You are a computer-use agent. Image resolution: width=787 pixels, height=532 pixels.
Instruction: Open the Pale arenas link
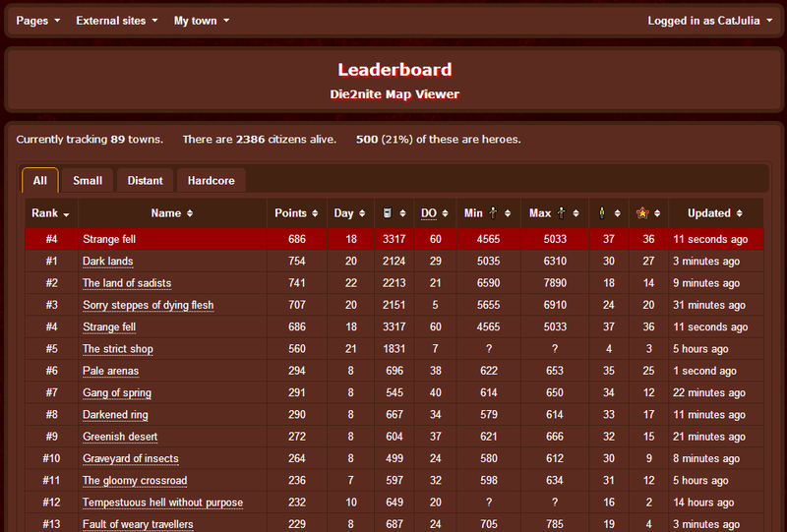110,371
